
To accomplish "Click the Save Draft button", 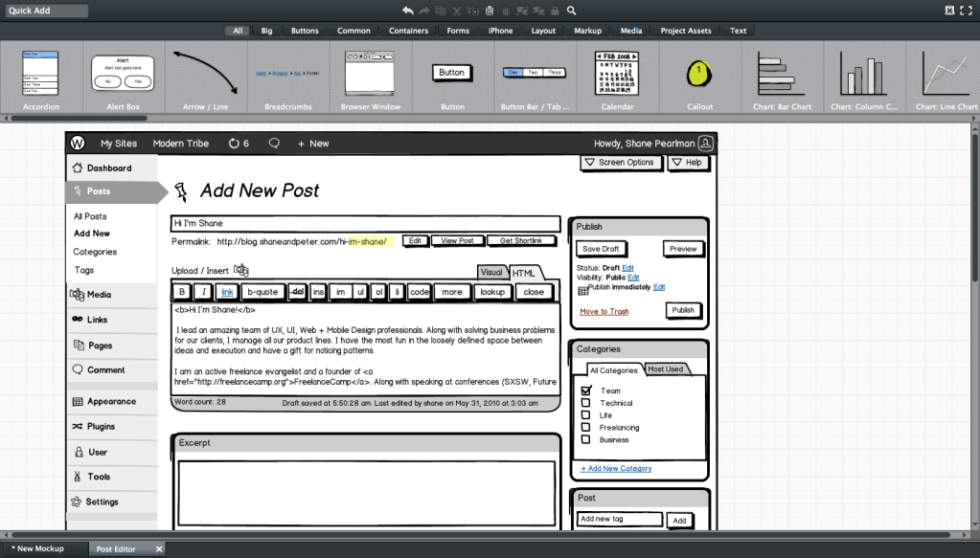I will pyautogui.click(x=601, y=249).
